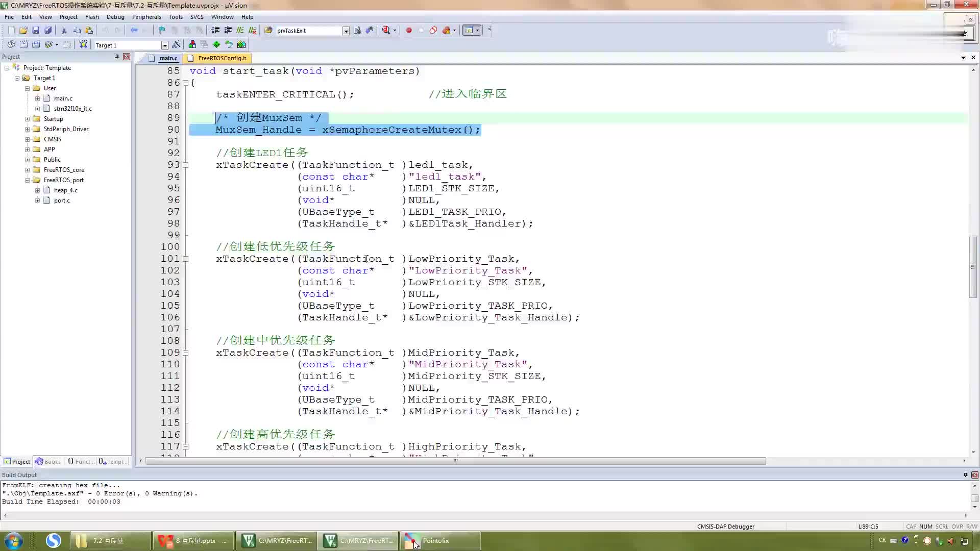Save the current file

(x=36, y=30)
